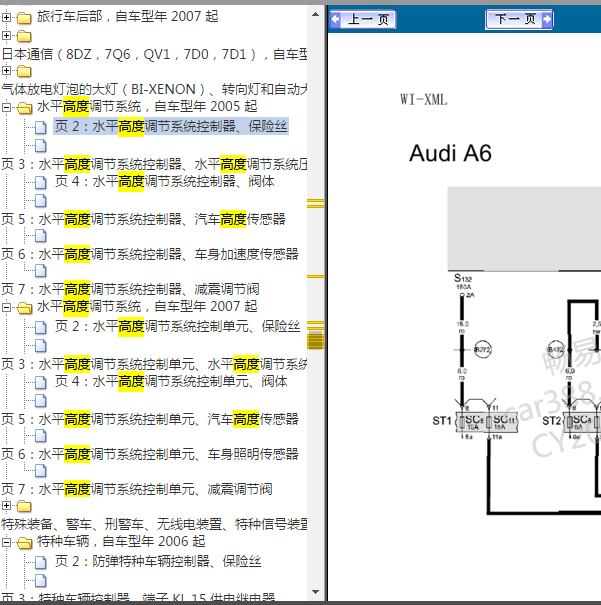Screen dimensions: 601x605
Task: Click tree scrollbar down arrow
Action: click(316, 592)
